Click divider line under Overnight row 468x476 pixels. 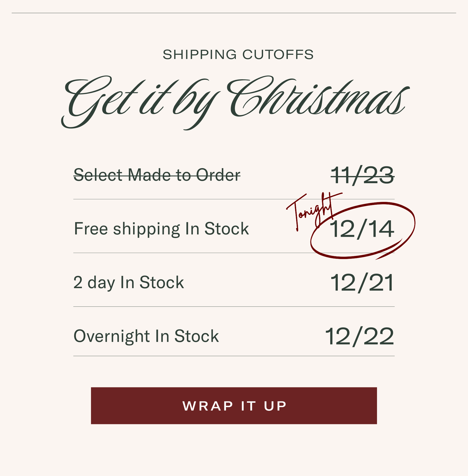234,356
